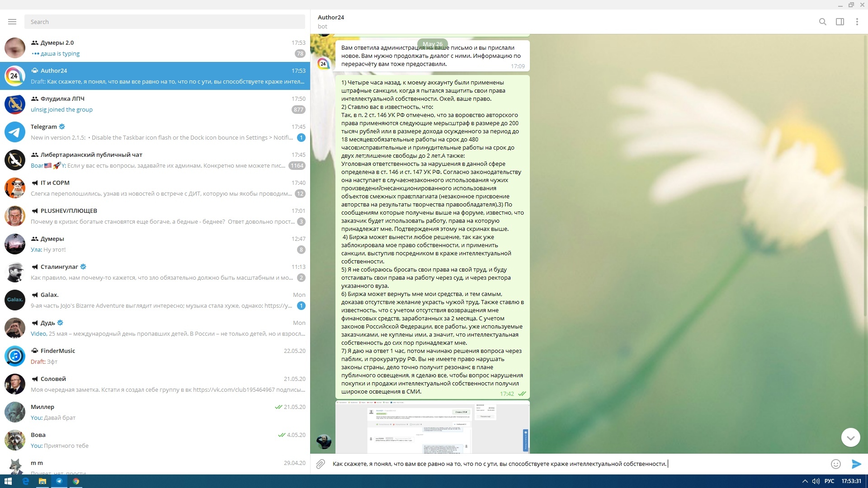Toggle the right info side panel
Image resolution: width=868 pixels, height=488 pixels.
pos(840,22)
